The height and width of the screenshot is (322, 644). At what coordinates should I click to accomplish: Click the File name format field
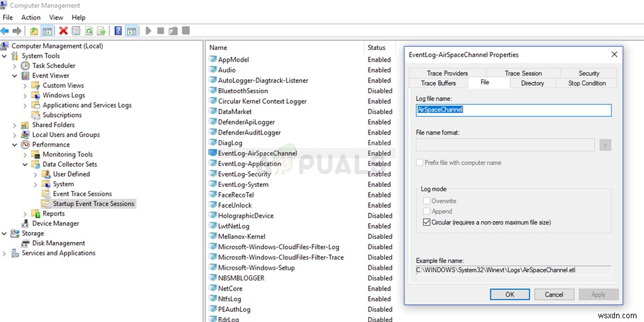(x=505, y=145)
